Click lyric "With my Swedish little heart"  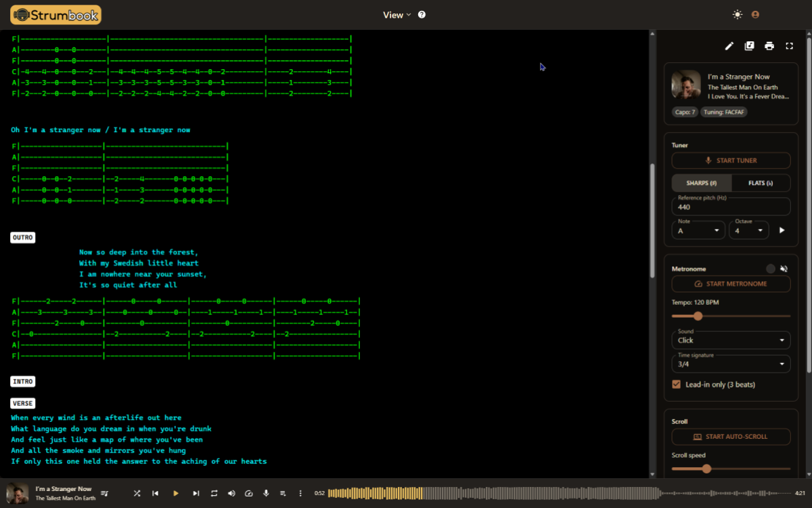point(139,263)
